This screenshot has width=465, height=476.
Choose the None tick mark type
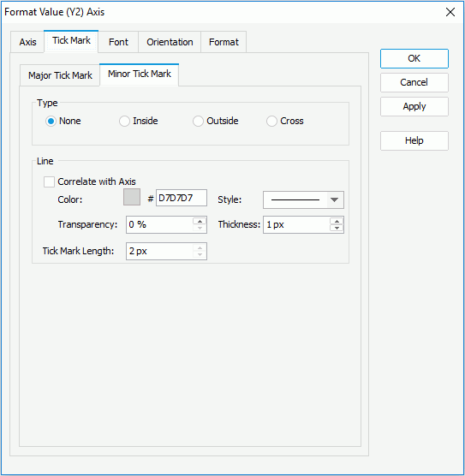(x=63, y=121)
